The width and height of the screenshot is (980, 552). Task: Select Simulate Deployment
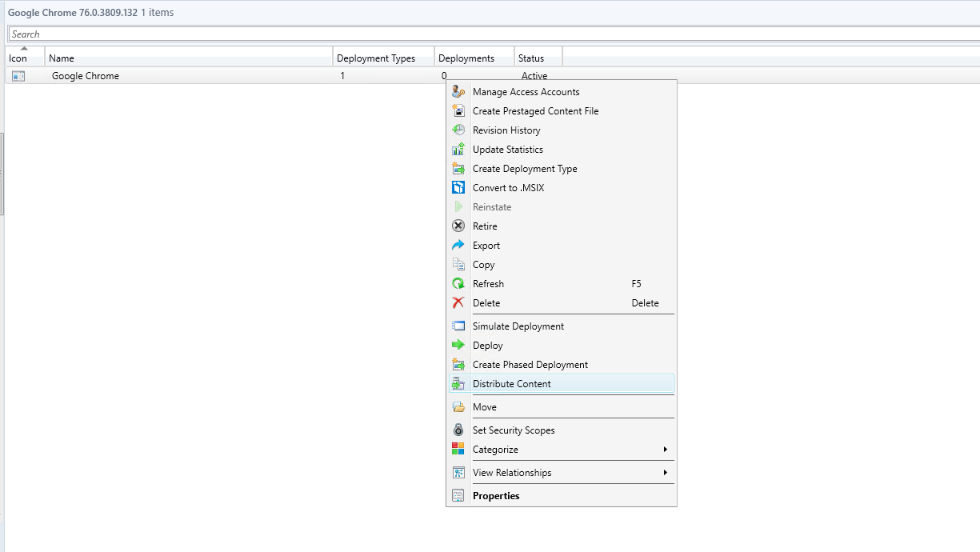[x=562, y=326]
